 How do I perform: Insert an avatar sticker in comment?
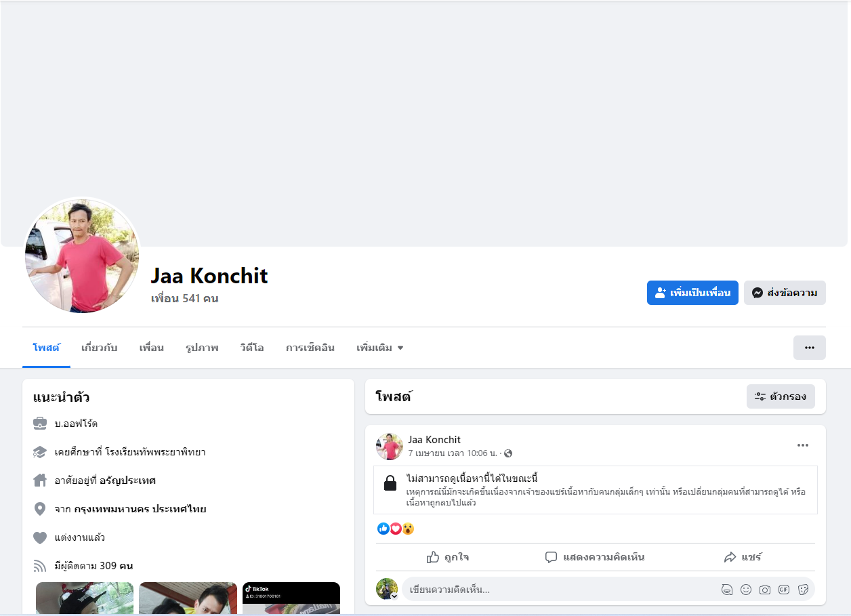tap(726, 590)
